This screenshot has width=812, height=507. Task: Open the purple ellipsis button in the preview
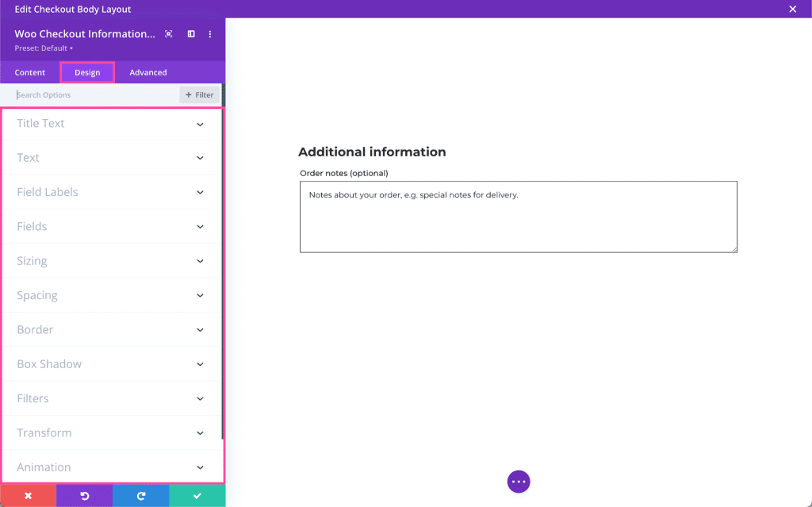pos(518,481)
